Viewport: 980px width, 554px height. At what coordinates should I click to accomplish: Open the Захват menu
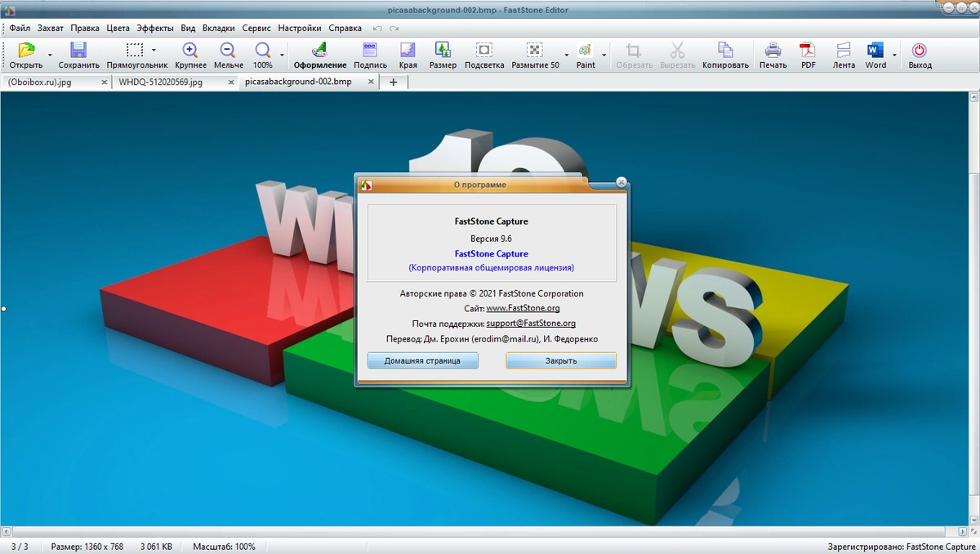[51, 28]
